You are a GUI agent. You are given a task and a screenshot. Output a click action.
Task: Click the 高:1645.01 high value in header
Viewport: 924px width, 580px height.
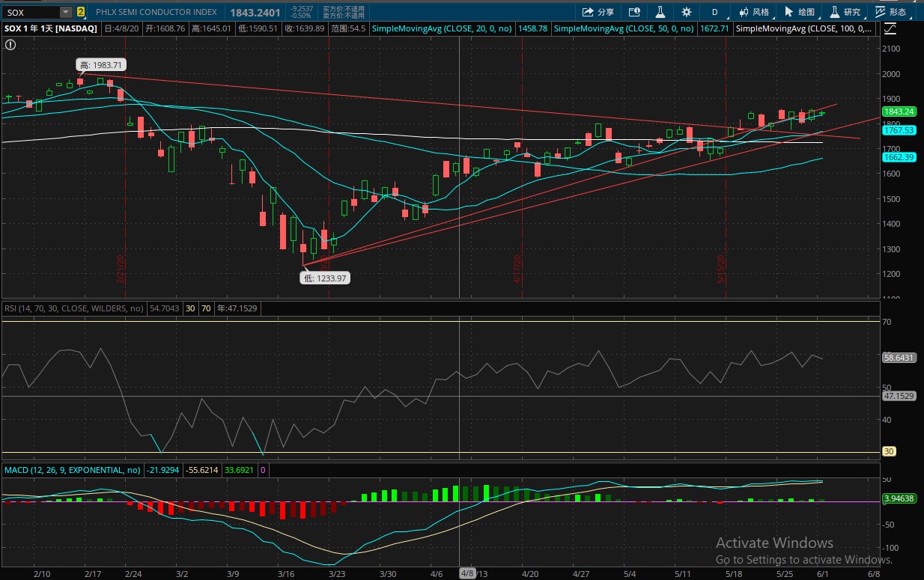coord(213,28)
